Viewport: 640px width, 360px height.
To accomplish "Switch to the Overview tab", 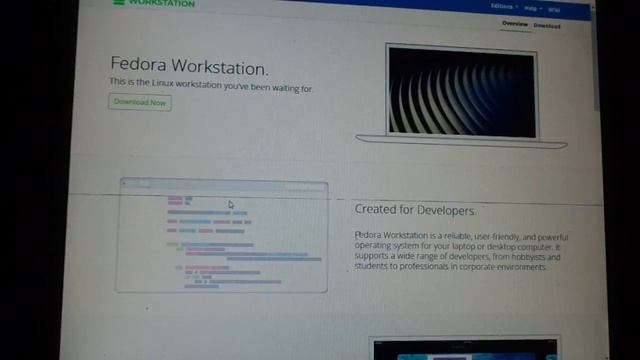I will click(515, 24).
